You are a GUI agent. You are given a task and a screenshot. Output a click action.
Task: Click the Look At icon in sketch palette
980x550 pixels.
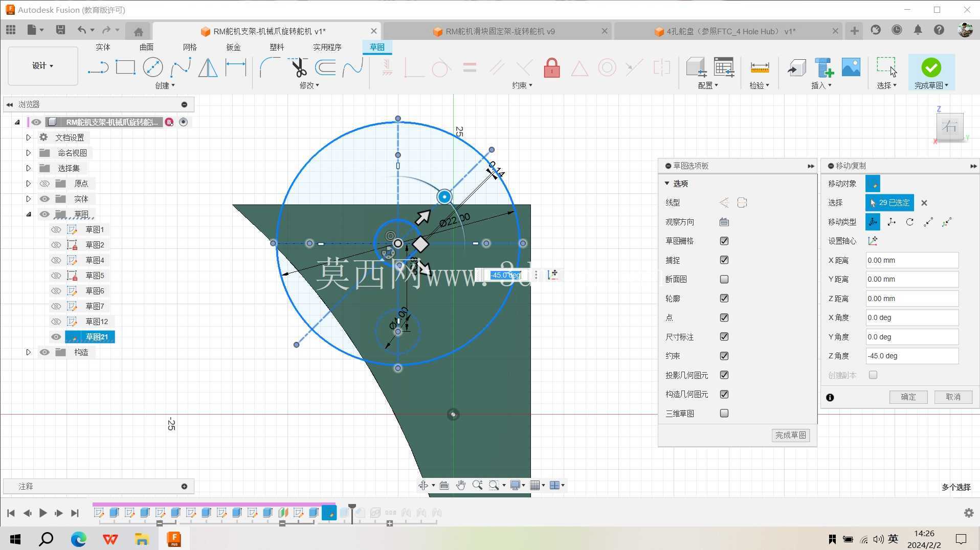724,222
